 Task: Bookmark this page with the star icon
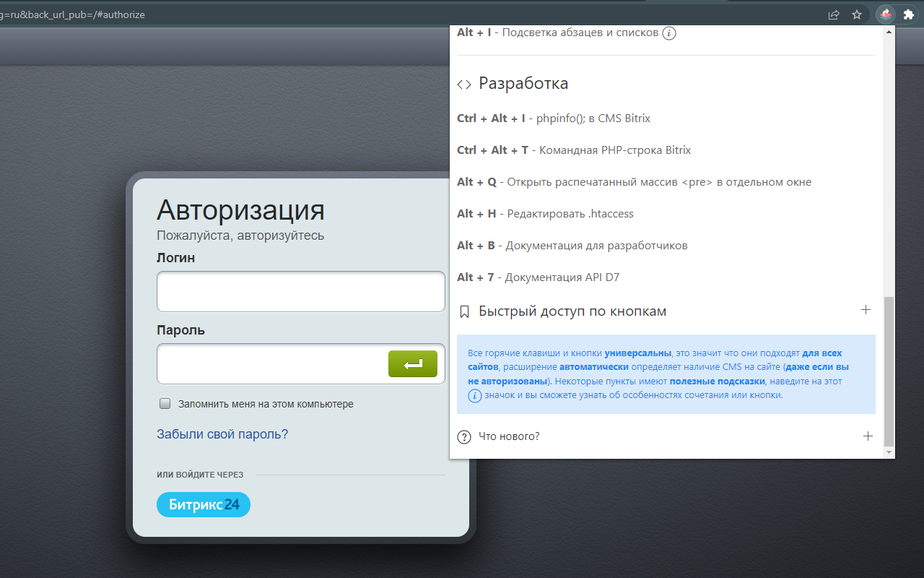tap(857, 14)
